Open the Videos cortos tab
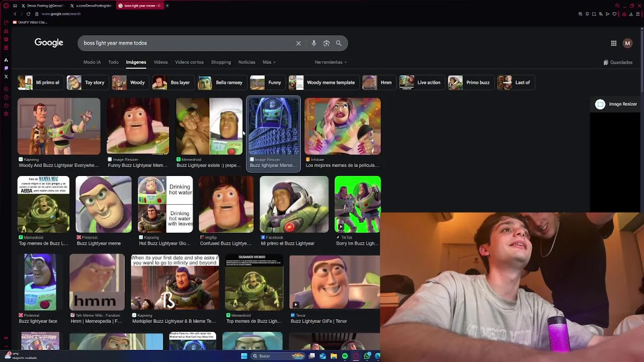The image size is (644, 362). 189,62
